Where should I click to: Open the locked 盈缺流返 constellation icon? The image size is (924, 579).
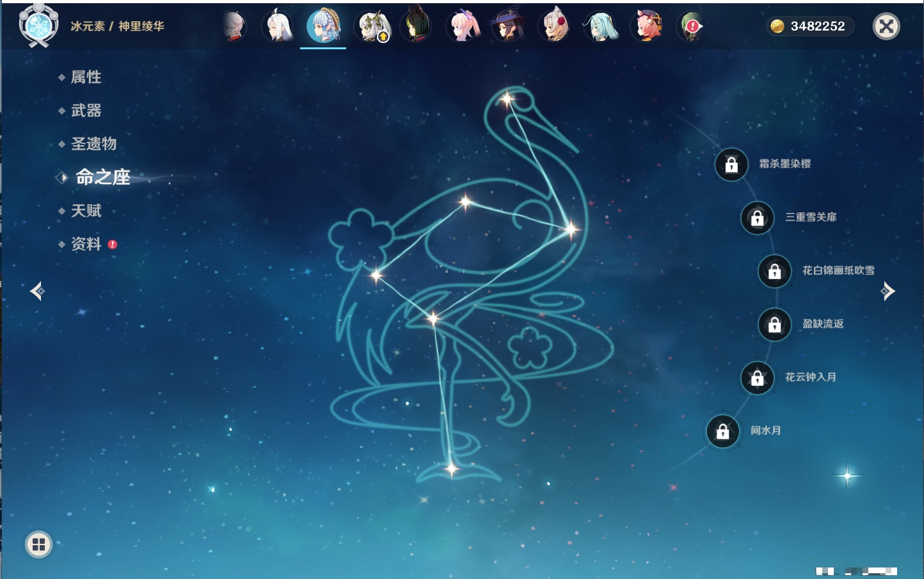[775, 325]
